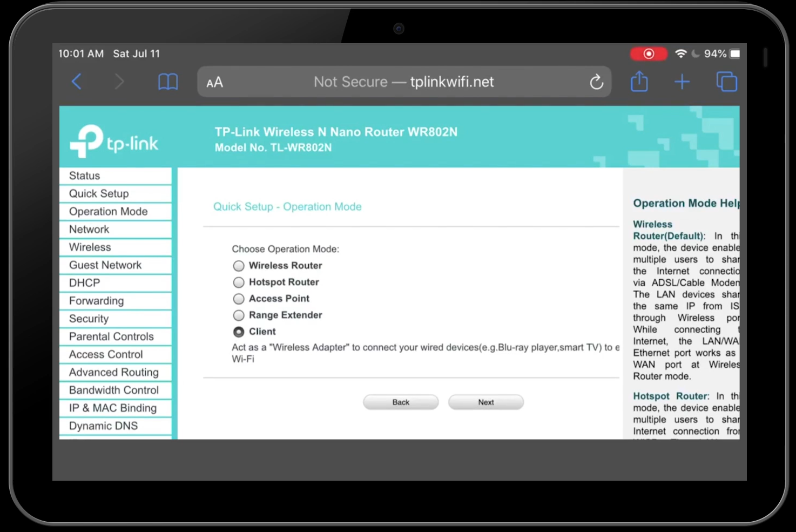This screenshot has width=796, height=532.
Task: Open the Status menu item
Action: tap(85, 176)
